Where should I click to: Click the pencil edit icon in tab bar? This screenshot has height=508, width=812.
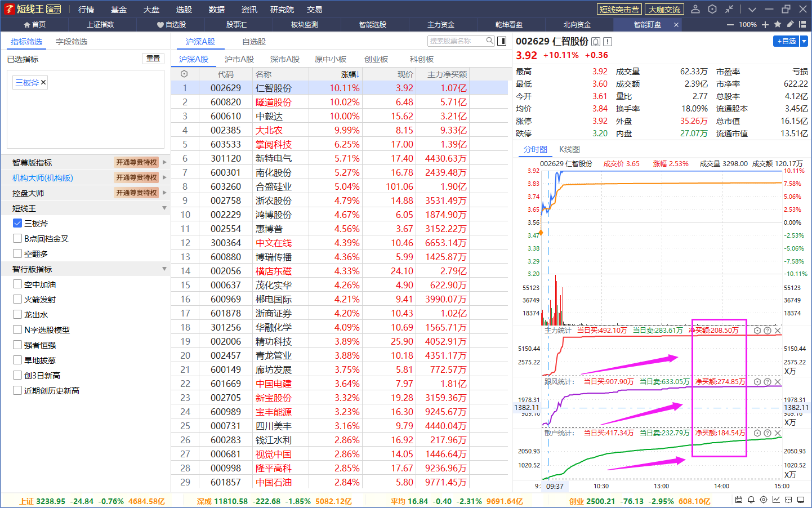tap(790, 24)
